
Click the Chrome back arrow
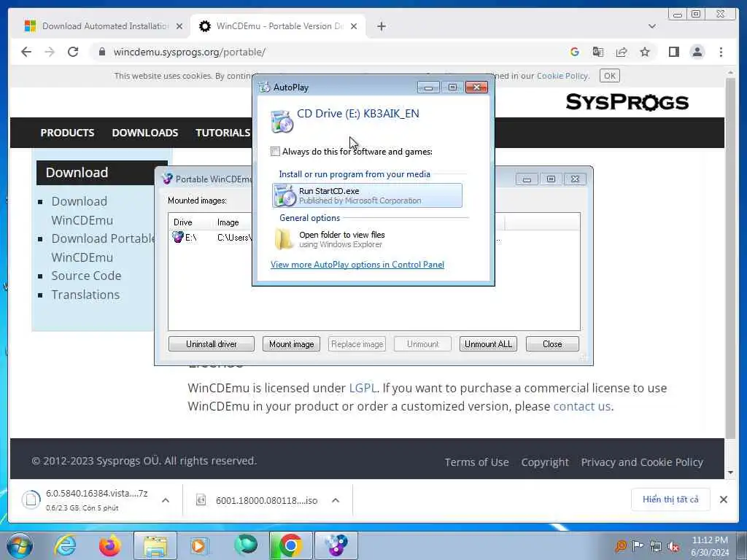coord(26,52)
